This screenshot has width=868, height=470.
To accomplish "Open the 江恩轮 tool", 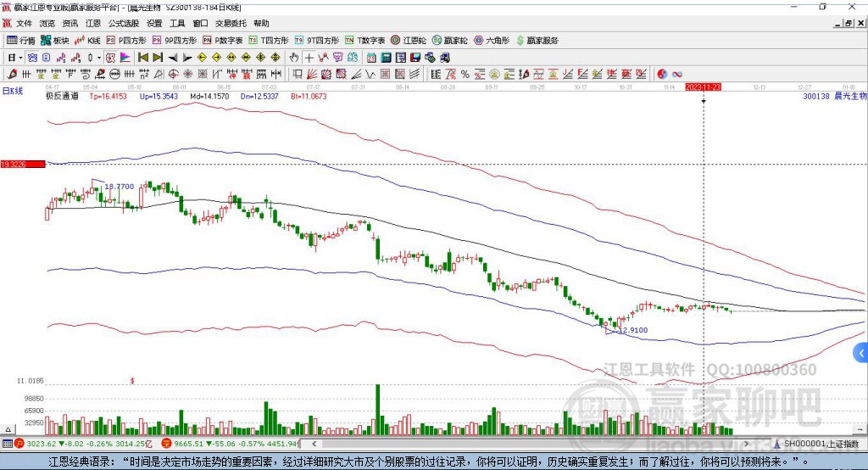I will click(x=409, y=41).
